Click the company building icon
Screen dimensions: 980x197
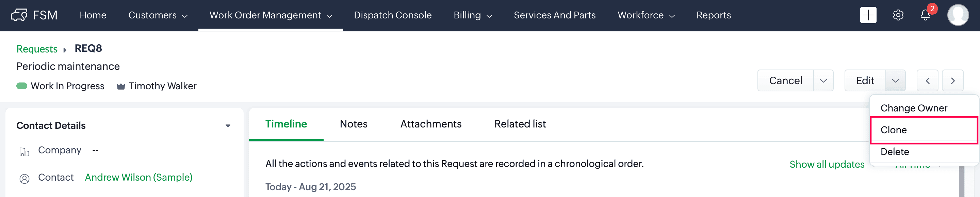click(24, 152)
